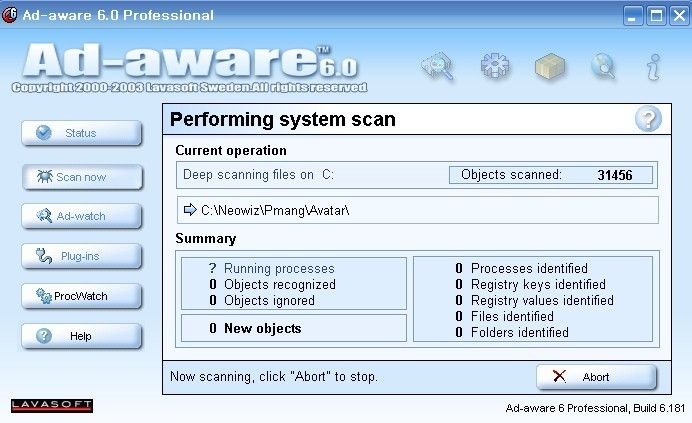This screenshot has height=423, width=692.
Task: Click 'Deep scanning files on C:' text
Action: (258, 175)
